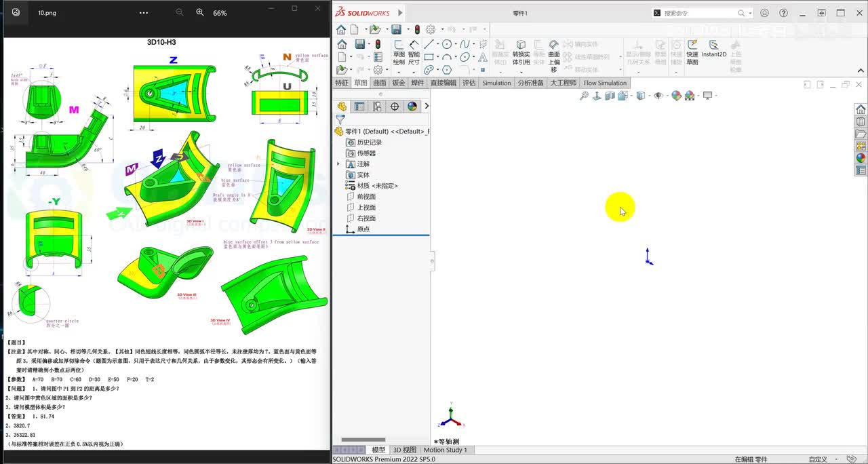Open the DisplayManager tab icon
Screen dimensions: 868x464
pos(412,107)
